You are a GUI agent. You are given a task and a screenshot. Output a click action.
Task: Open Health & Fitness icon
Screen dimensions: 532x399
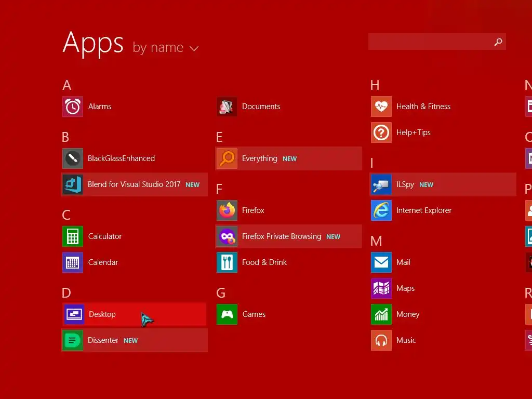(x=381, y=107)
